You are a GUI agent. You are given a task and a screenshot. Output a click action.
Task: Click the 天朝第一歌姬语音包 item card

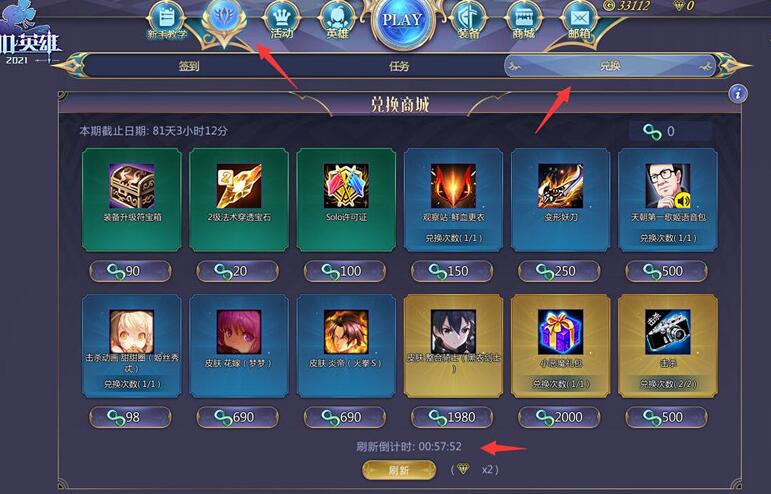[668, 200]
